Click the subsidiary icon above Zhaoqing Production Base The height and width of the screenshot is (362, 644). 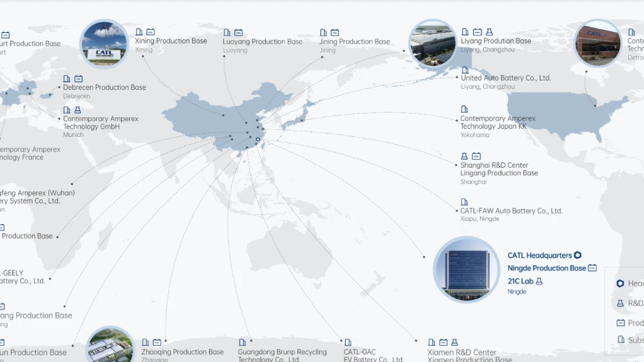(146, 342)
